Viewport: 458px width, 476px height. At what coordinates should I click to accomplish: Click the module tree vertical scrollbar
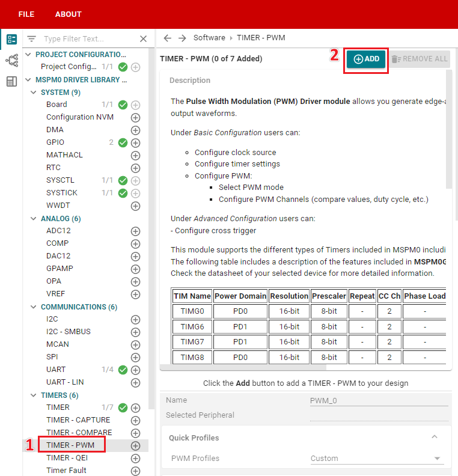pos(151,228)
